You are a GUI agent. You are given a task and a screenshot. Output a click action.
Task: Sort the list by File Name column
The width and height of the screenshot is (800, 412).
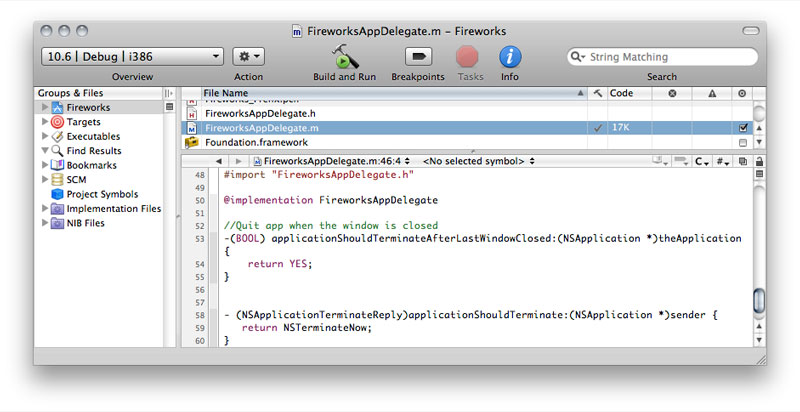coord(390,93)
